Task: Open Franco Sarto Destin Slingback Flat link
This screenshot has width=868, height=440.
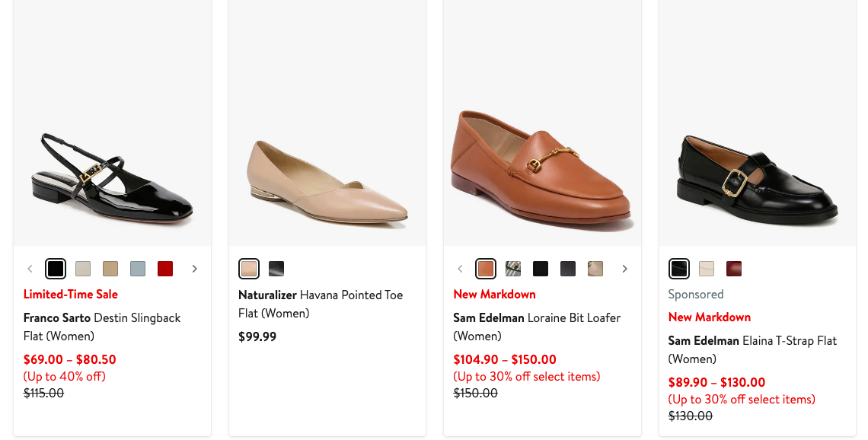Action: tap(102, 327)
